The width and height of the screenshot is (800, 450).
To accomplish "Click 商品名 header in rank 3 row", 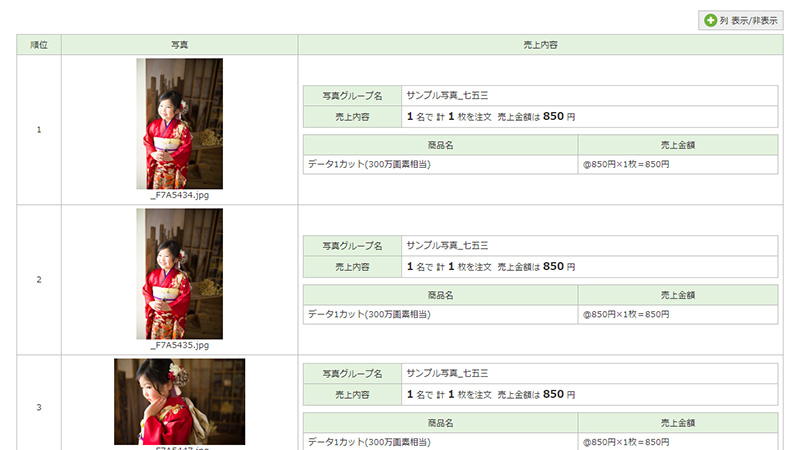I will [x=440, y=423].
